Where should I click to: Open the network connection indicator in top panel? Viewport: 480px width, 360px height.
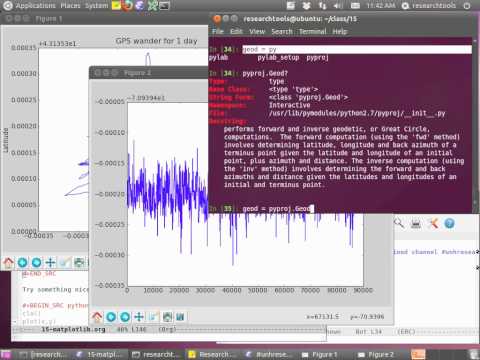[x=322, y=6]
